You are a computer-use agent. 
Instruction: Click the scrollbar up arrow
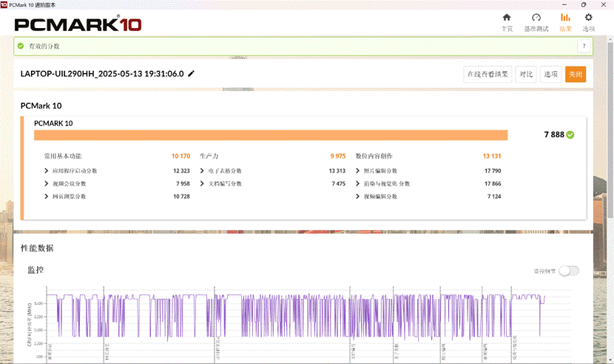pyautogui.click(x=610, y=39)
